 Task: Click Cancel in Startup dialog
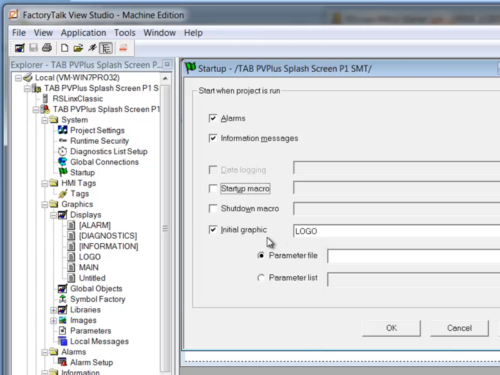[x=459, y=328]
